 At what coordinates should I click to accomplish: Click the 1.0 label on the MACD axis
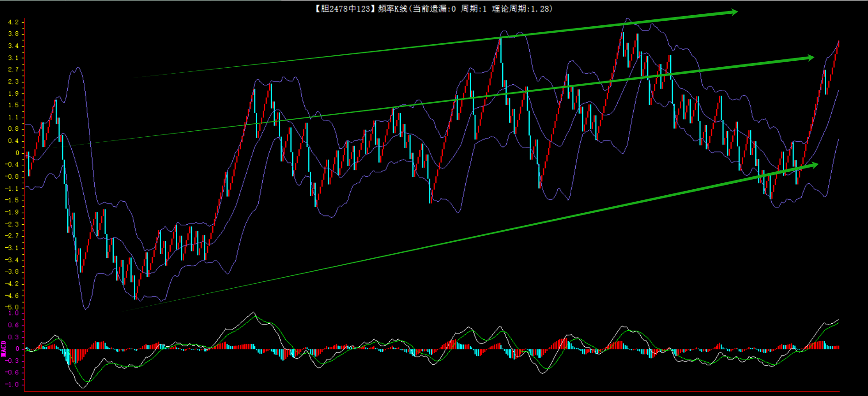click(x=13, y=313)
